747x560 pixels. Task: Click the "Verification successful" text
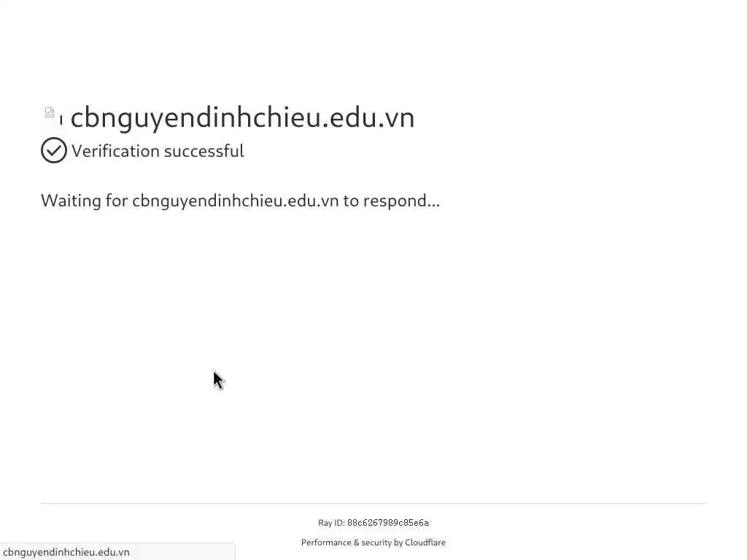[x=158, y=151]
